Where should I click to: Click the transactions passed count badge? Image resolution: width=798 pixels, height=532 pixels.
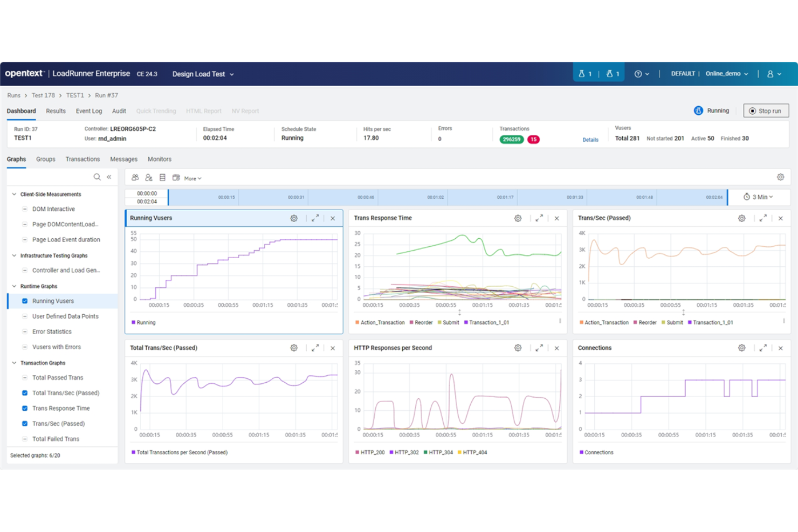pos(511,139)
